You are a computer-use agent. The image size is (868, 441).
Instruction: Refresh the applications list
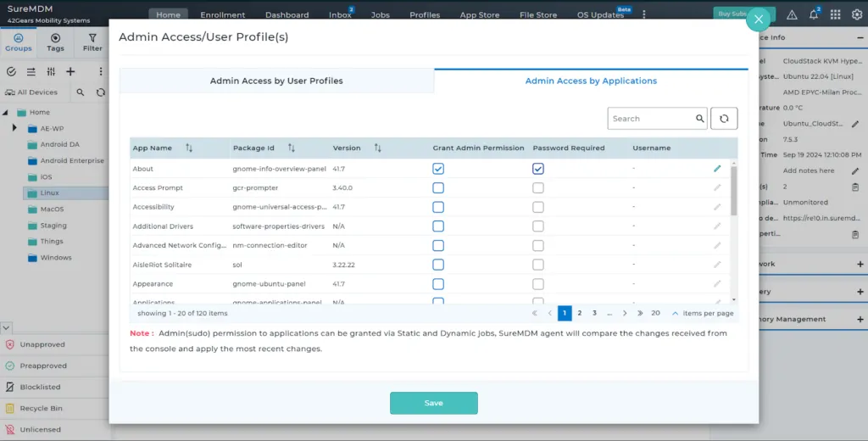click(x=724, y=119)
